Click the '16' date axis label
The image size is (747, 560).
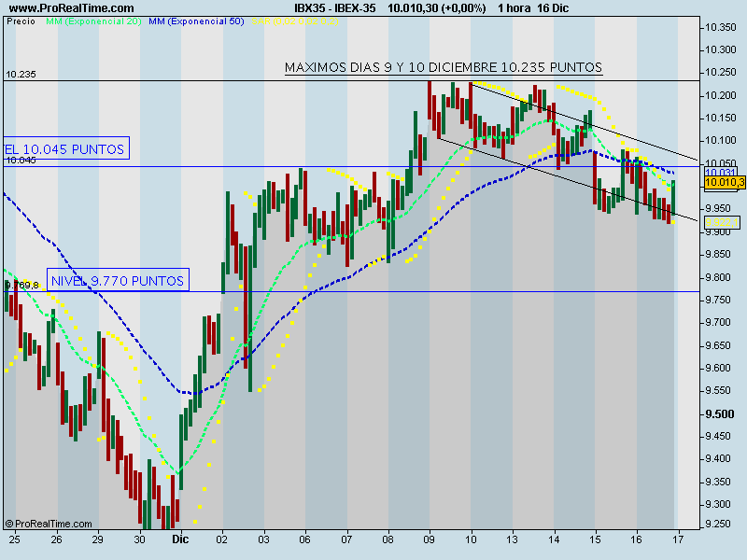[637, 539]
